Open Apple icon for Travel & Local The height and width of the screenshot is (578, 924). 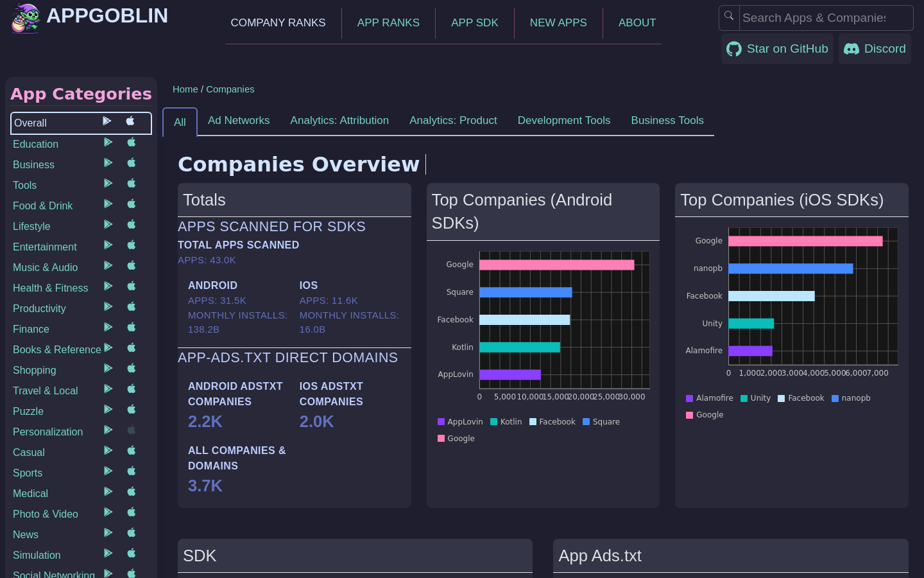132,389
